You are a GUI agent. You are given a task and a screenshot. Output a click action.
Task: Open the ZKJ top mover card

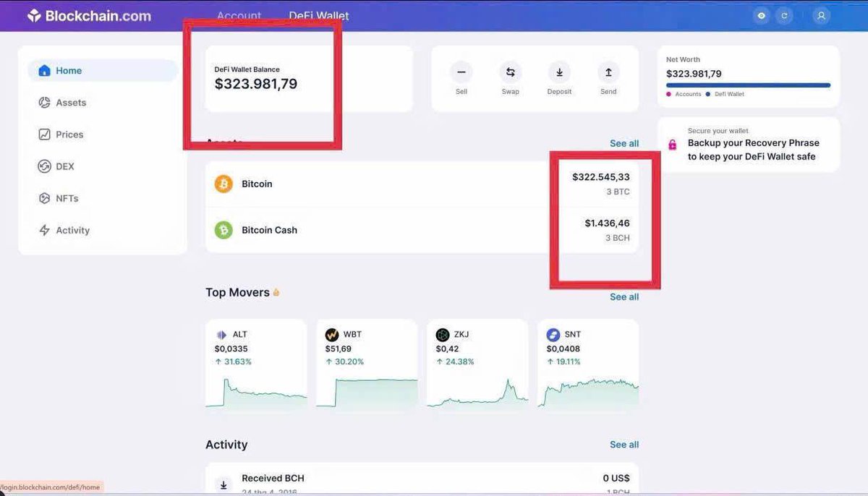[x=477, y=365]
